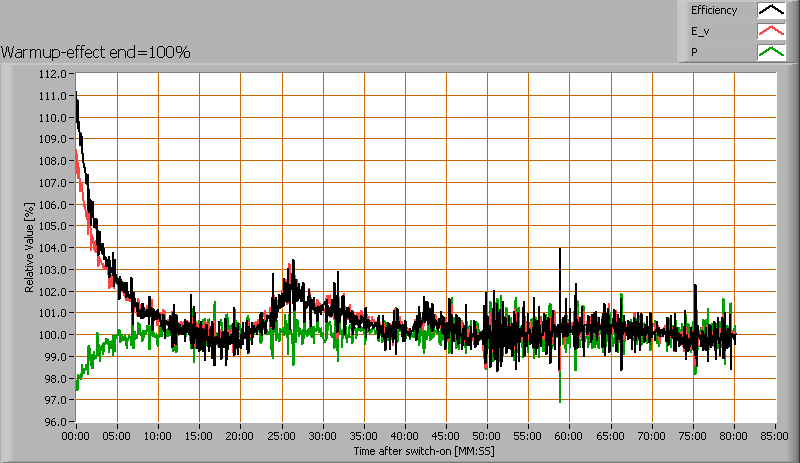Screen dimensions: 800x463
Task: Select the Efficiency legend label
Action: pyautogui.click(x=713, y=10)
